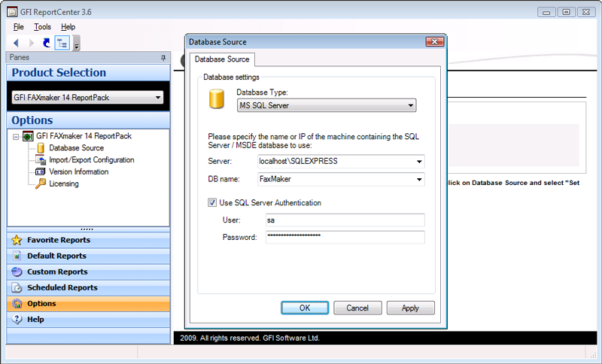Screen dimensions: 602x364
Task: Click the User input field
Action: point(345,220)
